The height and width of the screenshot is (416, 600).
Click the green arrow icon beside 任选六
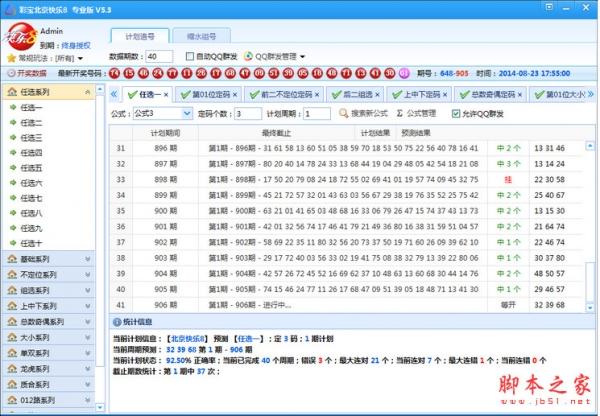pos(13,183)
